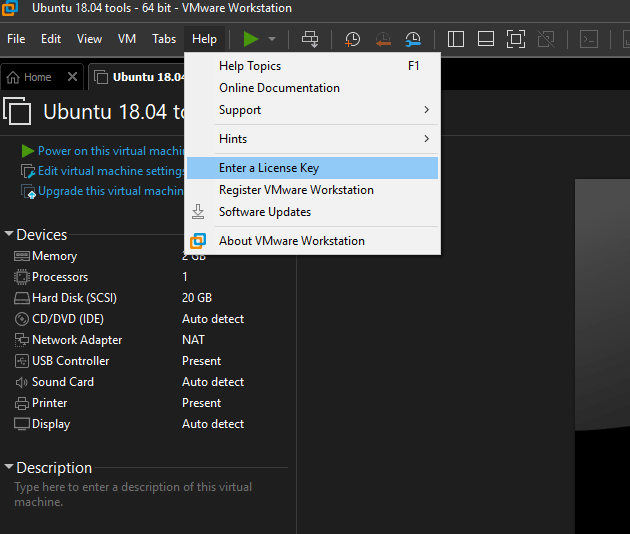This screenshot has width=630, height=534.
Task: Click the Revert to snapshot icon
Action: click(x=383, y=39)
